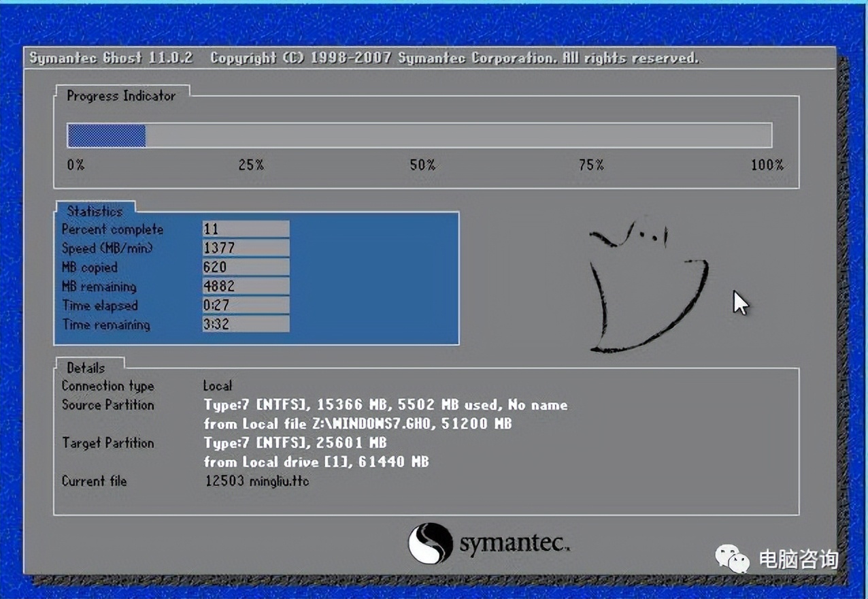Screen dimensions: 868x599
Task: Expand the Progress Indicator section label
Action: tap(120, 96)
